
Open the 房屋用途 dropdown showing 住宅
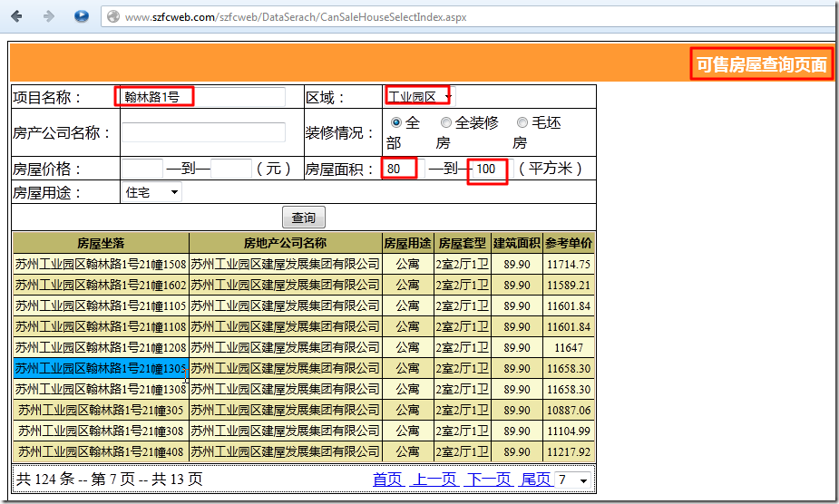pos(151,192)
